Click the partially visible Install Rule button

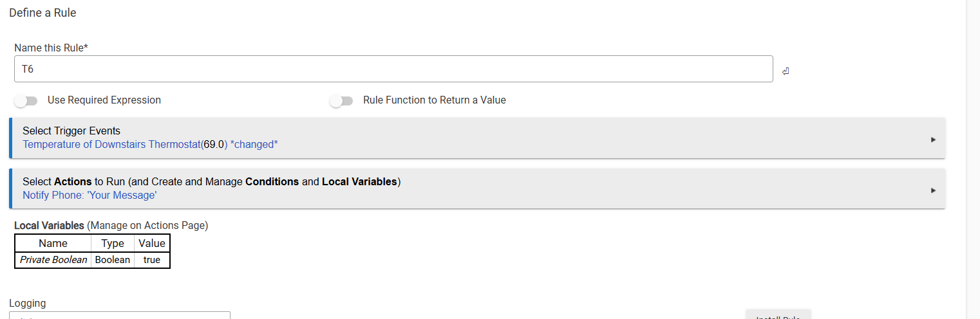[x=778, y=314]
